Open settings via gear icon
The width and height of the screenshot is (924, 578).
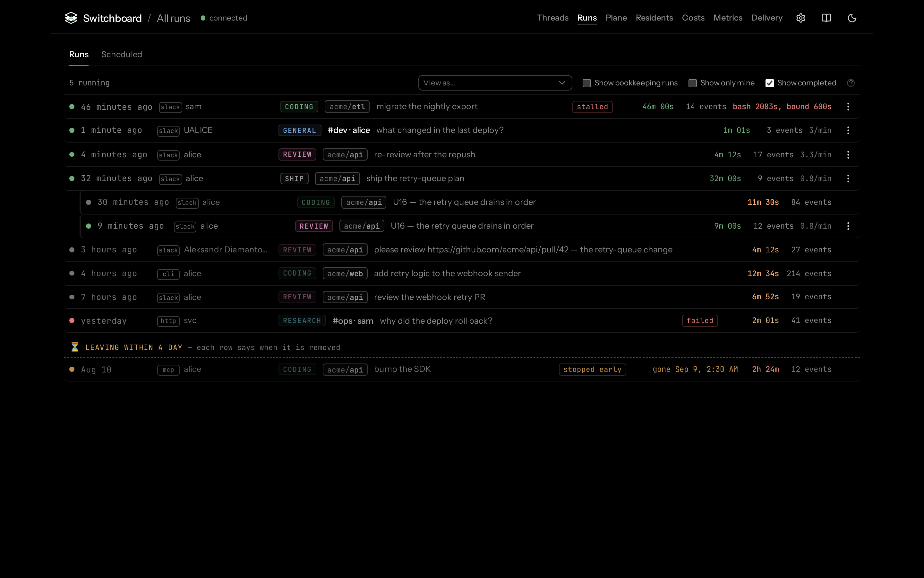pos(801,18)
